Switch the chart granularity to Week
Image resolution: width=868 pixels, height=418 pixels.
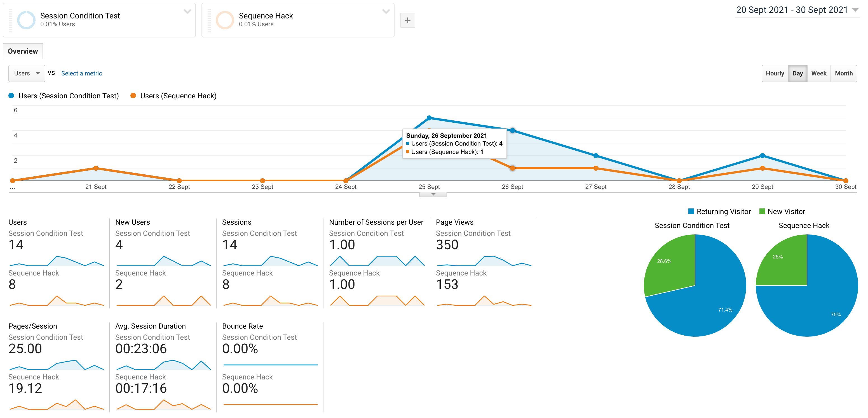[x=818, y=73]
